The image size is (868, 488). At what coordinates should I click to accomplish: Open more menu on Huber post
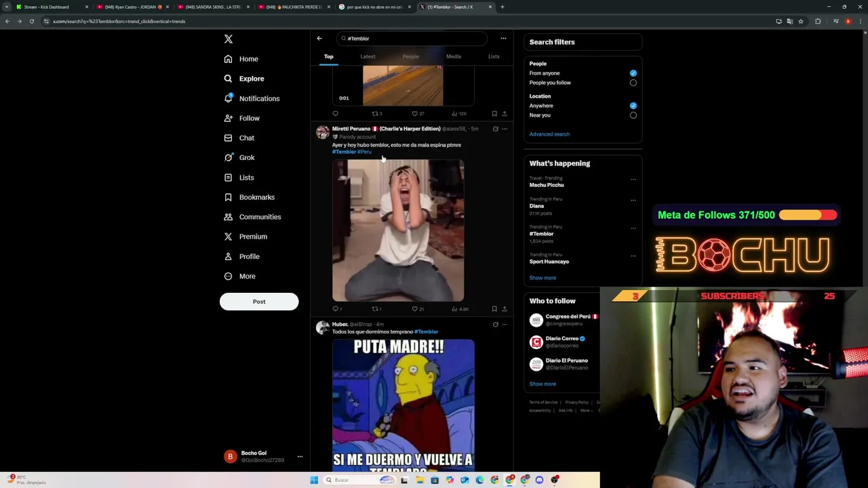(x=505, y=325)
